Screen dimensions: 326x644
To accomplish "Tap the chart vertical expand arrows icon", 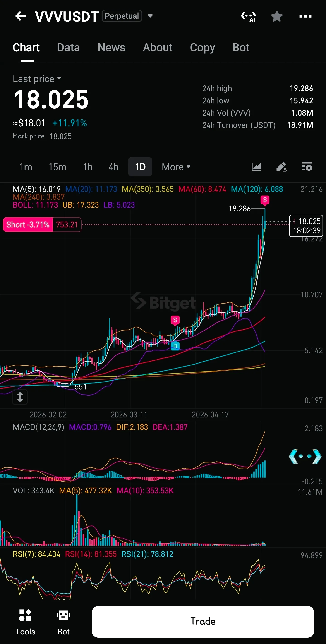I will 20,397.
